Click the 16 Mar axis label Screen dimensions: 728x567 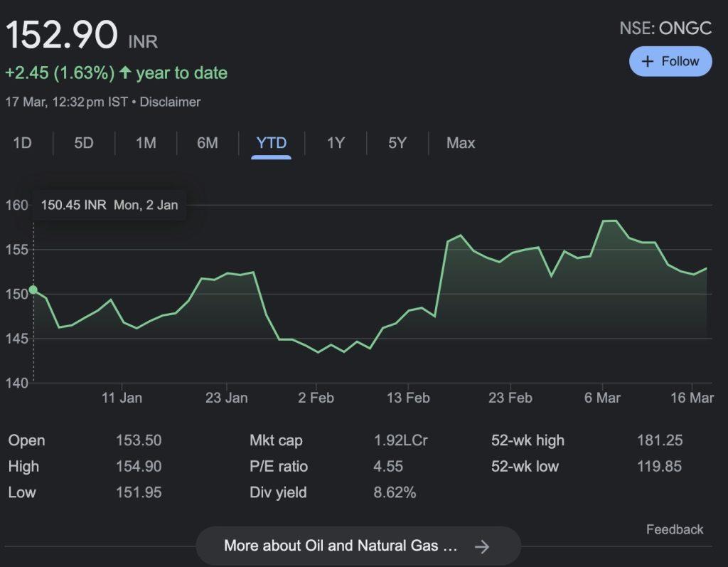pyautogui.click(x=692, y=398)
